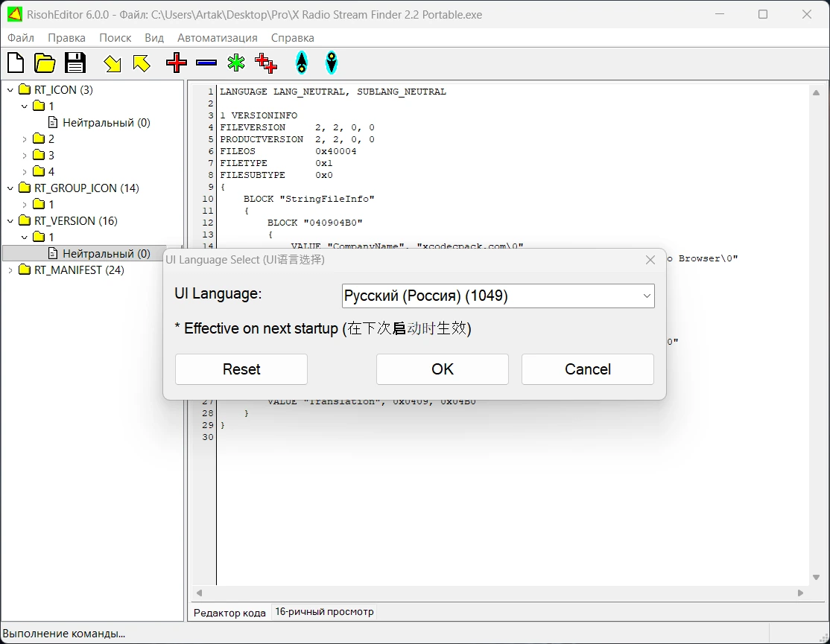Save with the floppy disk icon
The image size is (830, 644).
tap(75, 63)
